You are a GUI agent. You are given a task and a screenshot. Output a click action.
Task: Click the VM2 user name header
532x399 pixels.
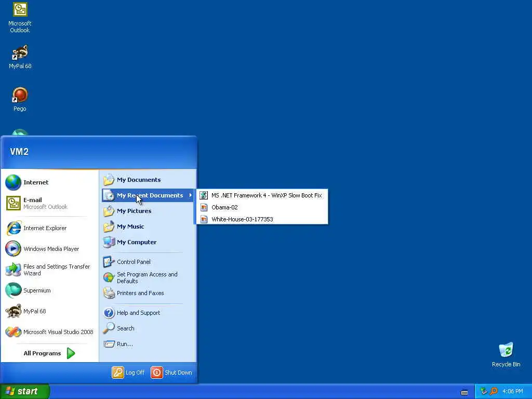19,152
